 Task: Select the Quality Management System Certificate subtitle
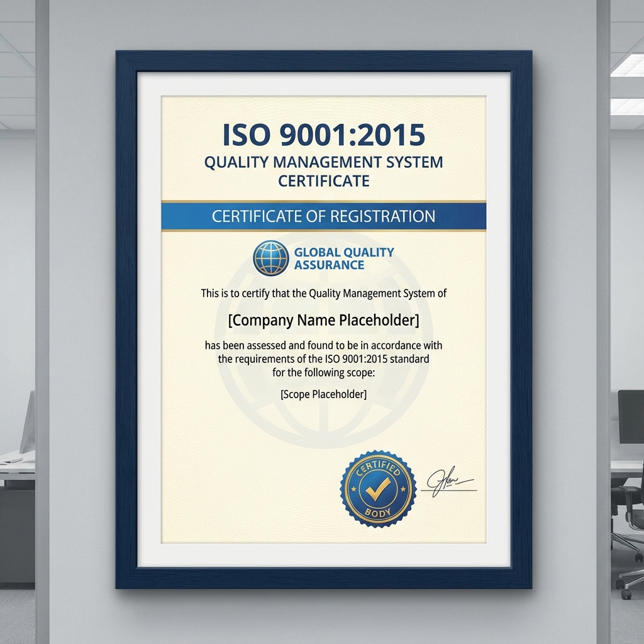(323, 171)
